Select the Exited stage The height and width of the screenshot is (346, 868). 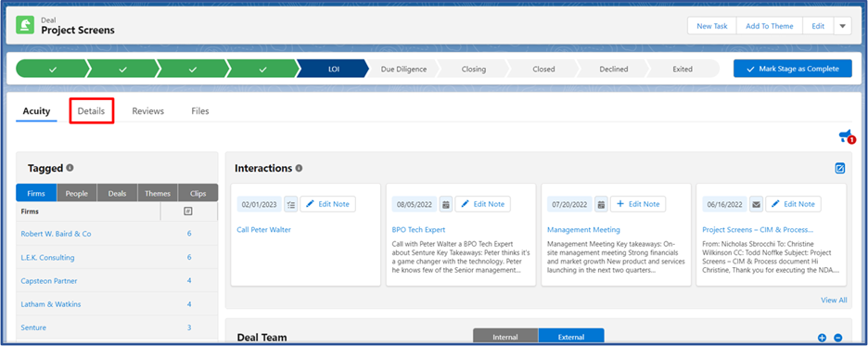point(683,70)
